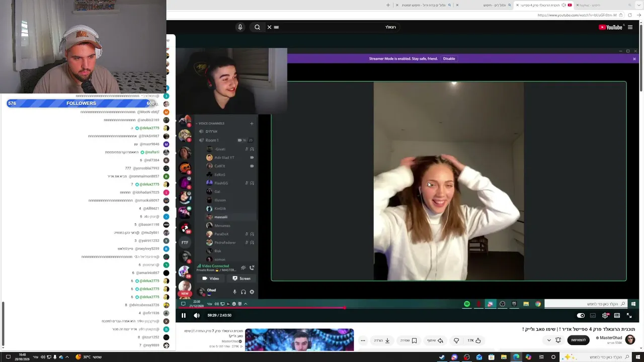Search with YouTube voice microphone
Image resolution: width=644 pixels, height=362 pixels.
click(x=240, y=27)
